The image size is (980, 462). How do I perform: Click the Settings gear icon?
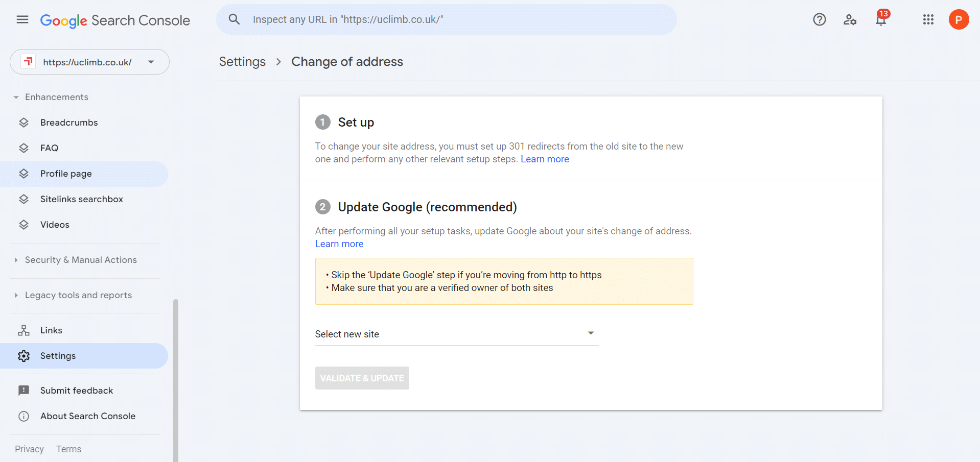pyautogui.click(x=24, y=356)
